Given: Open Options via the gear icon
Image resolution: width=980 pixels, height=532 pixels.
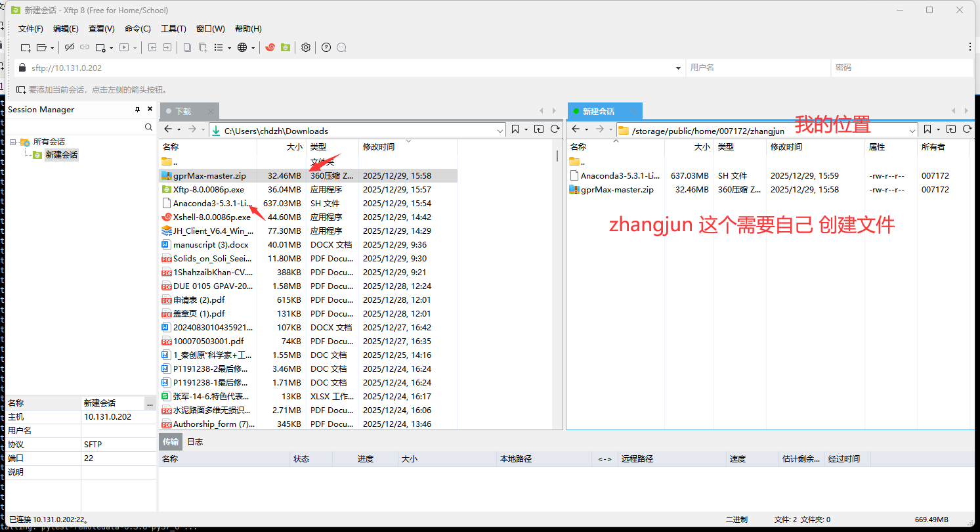Looking at the screenshot, I should tap(306, 47).
